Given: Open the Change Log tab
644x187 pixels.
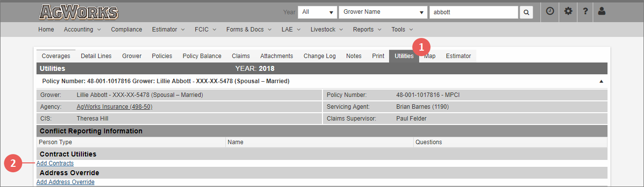Looking at the screenshot, I should 320,56.
